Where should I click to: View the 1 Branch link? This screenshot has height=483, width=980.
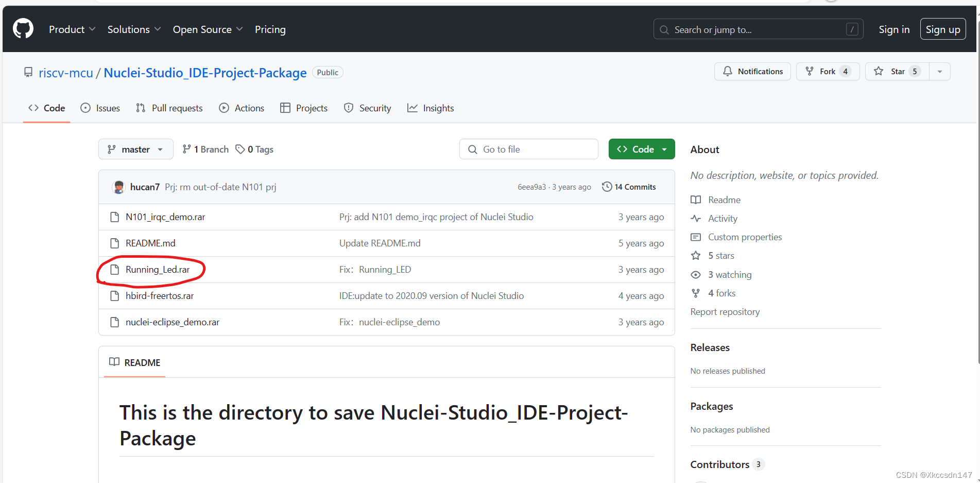205,149
